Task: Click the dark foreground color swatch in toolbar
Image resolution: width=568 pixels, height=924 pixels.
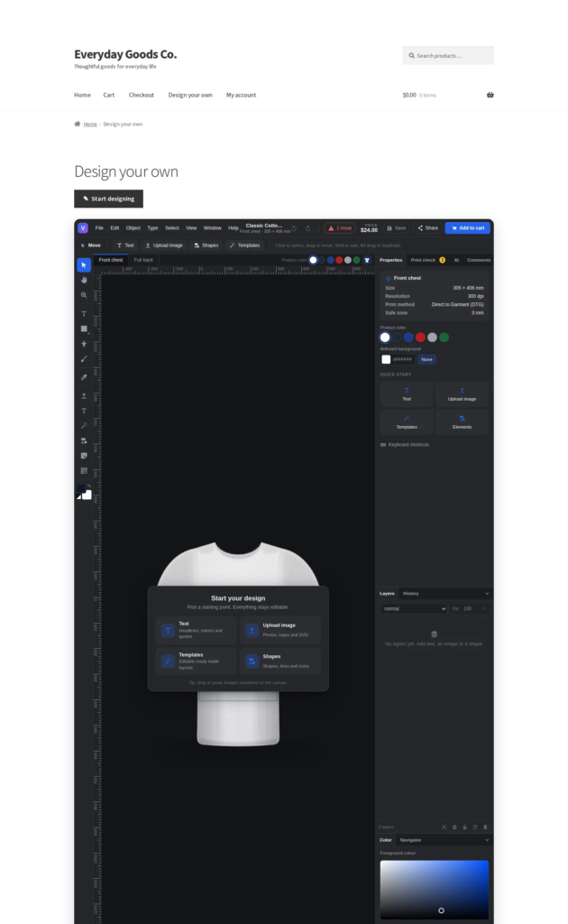Action: 81,488
